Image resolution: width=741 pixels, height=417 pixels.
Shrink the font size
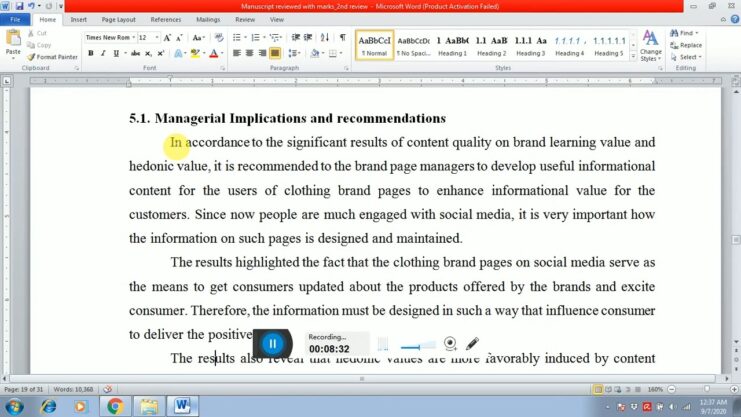pos(179,37)
